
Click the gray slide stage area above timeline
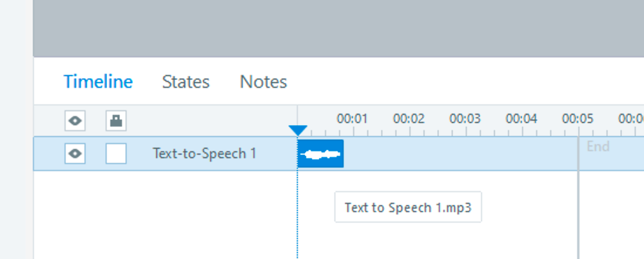[338, 28]
